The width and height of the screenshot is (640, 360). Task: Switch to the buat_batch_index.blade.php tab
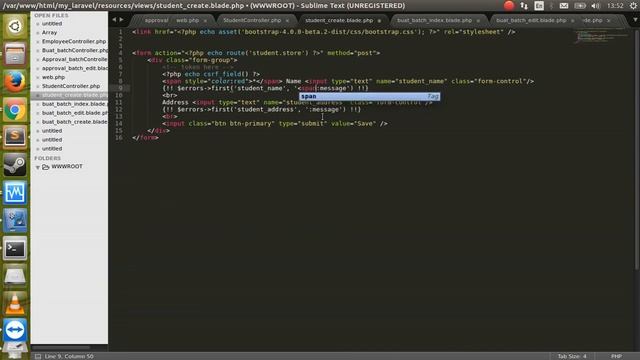434,20
